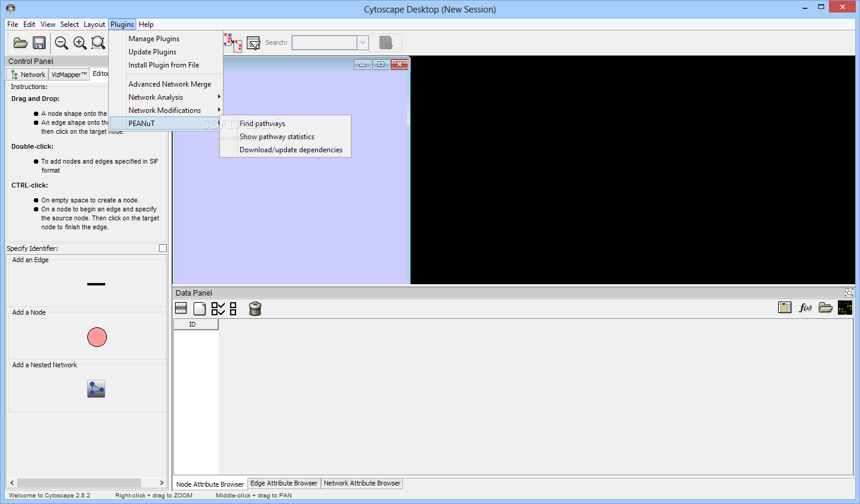Minimize the inner network window

click(362, 64)
